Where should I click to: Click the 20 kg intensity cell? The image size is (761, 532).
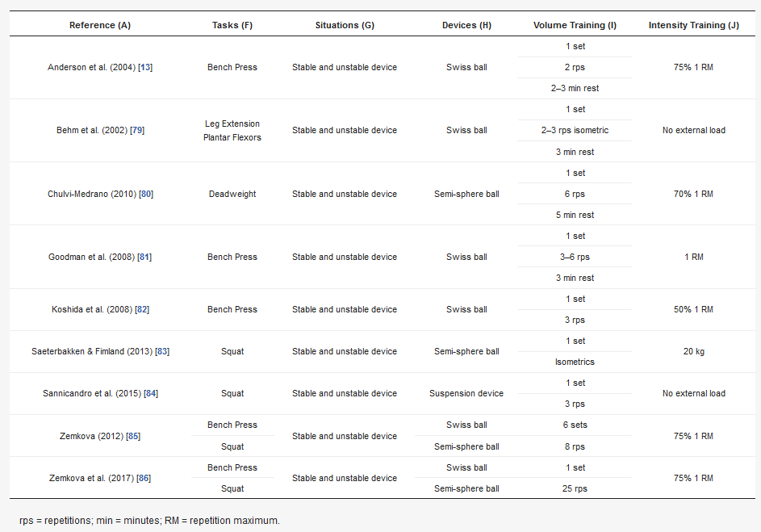coord(693,352)
